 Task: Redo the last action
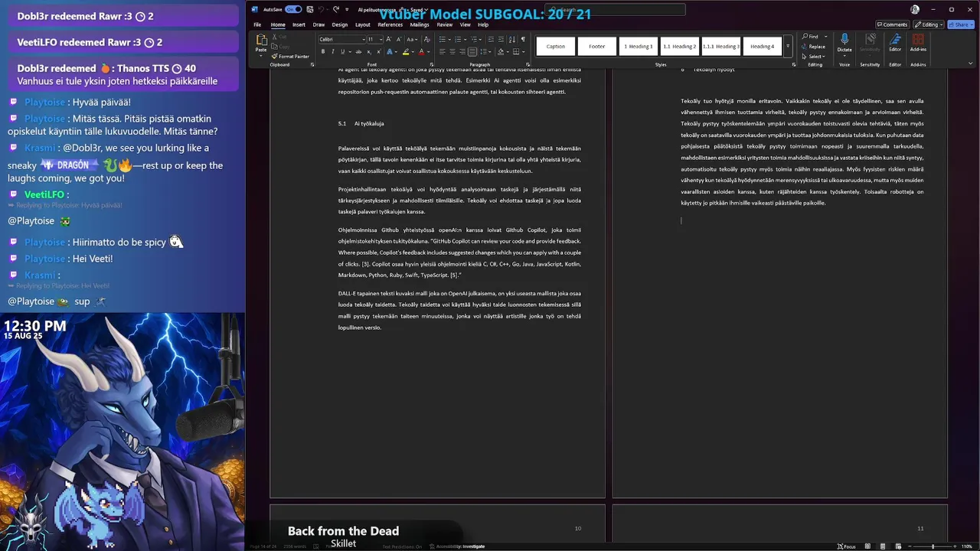point(335,9)
